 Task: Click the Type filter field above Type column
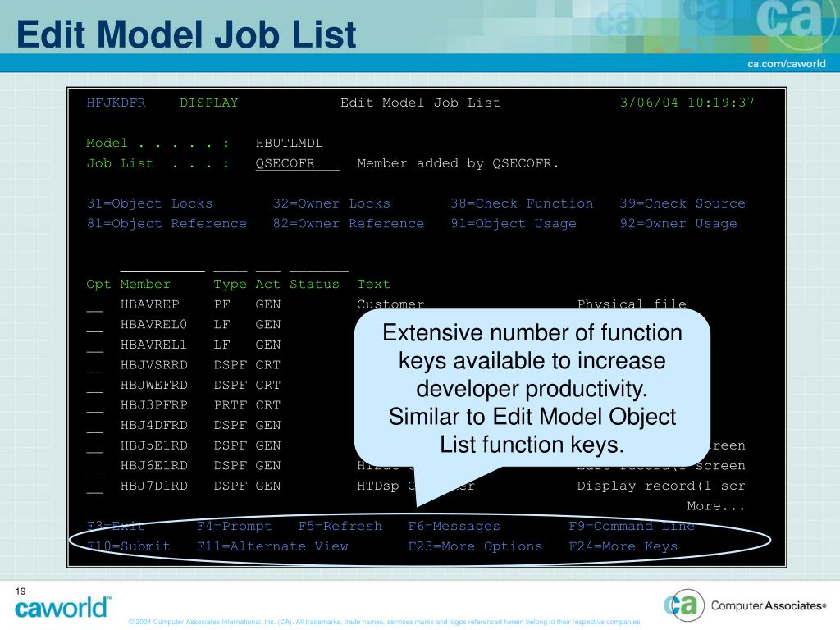tap(231, 265)
